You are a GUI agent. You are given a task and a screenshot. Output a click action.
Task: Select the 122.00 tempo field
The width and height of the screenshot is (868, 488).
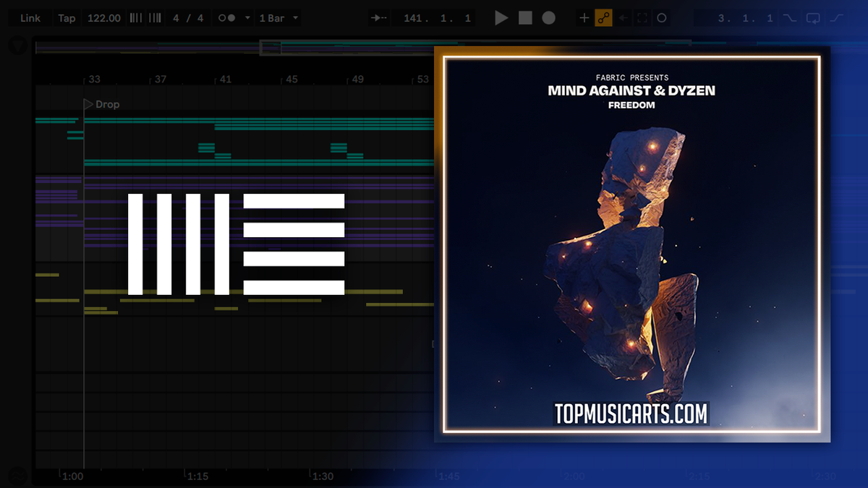click(104, 18)
